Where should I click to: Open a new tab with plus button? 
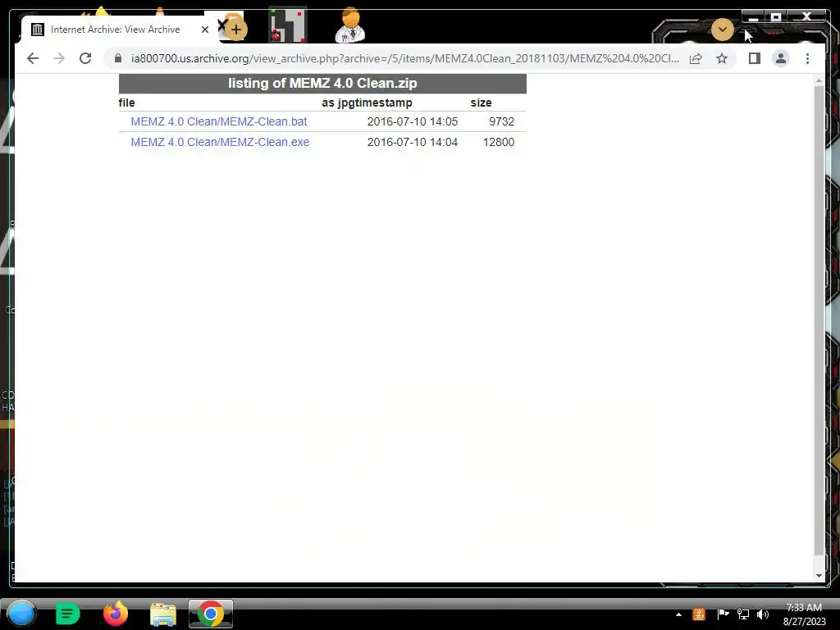point(235,30)
